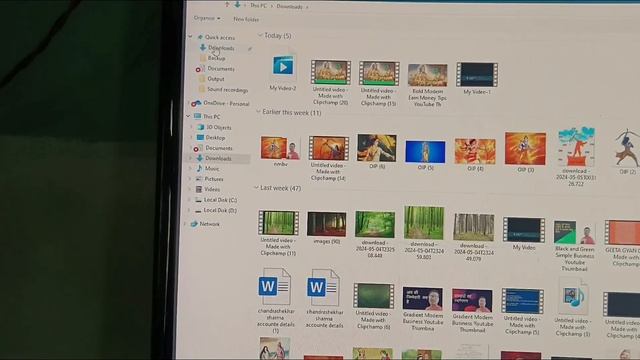Expand the OneDrive - Personal node
The width and height of the screenshot is (640, 360).
click(189, 103)
